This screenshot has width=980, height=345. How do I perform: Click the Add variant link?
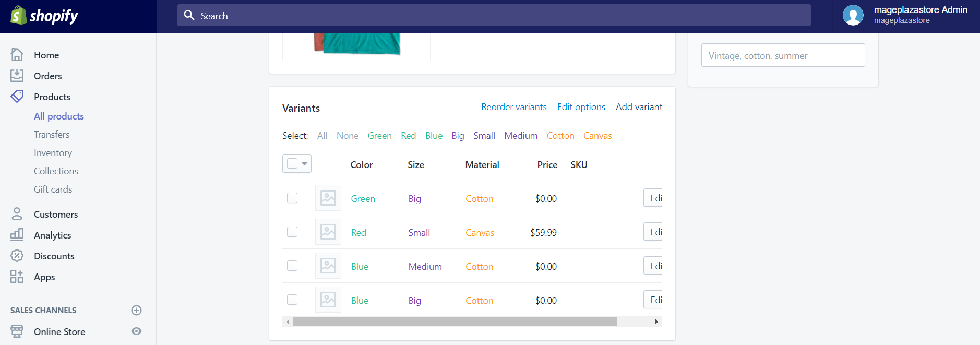tap(639, 106)
